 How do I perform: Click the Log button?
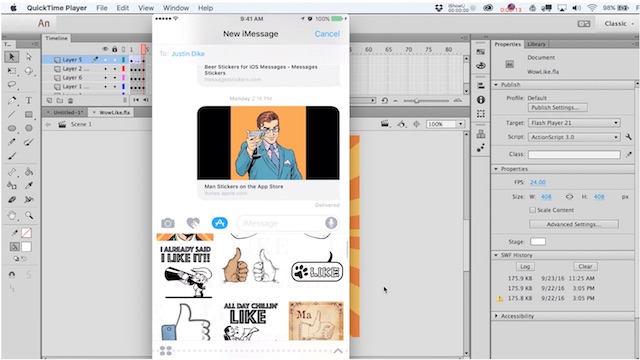pyautogui.click(x=525, y=267)
